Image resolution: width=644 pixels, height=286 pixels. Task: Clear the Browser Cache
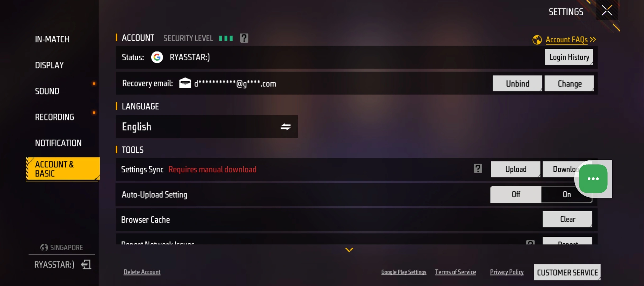tap(567, 219)
